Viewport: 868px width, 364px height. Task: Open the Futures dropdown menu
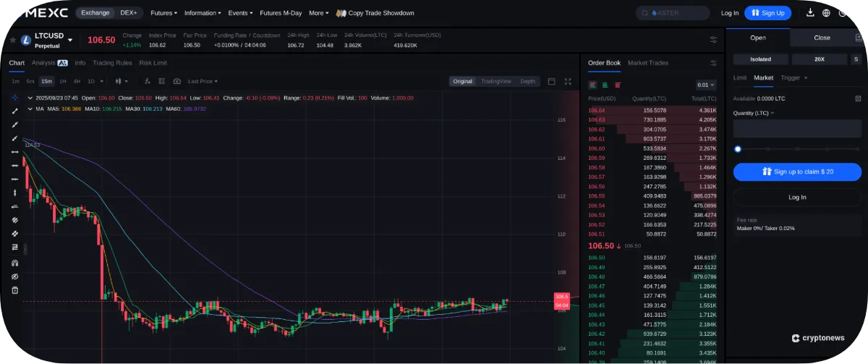163,13
